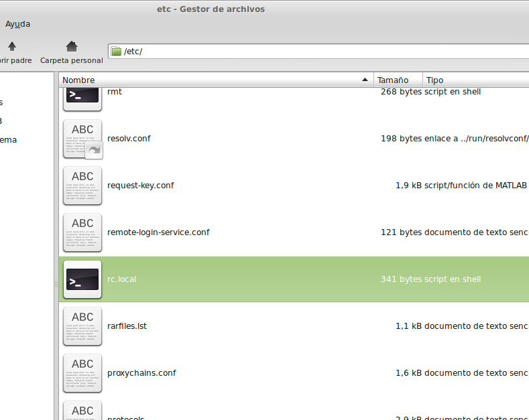Select the rarfiles.lst file name
529x420 pixels.
tap(127, 326)
